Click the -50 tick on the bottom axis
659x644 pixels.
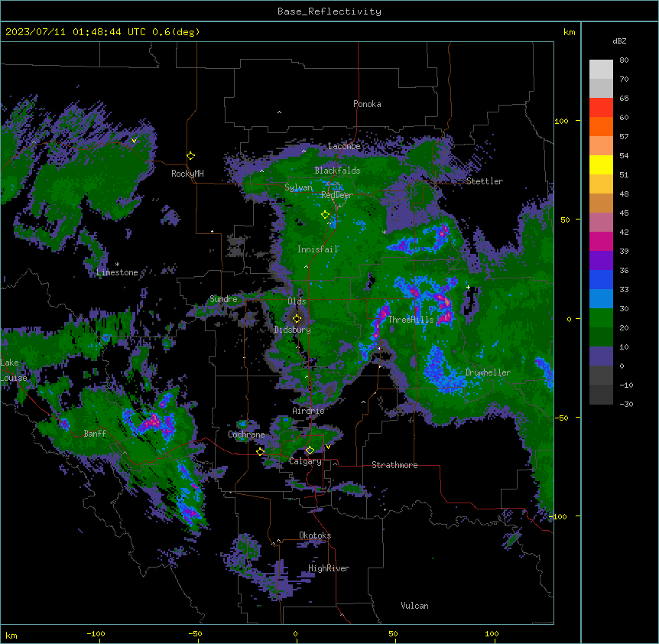[x=195, y=633]
